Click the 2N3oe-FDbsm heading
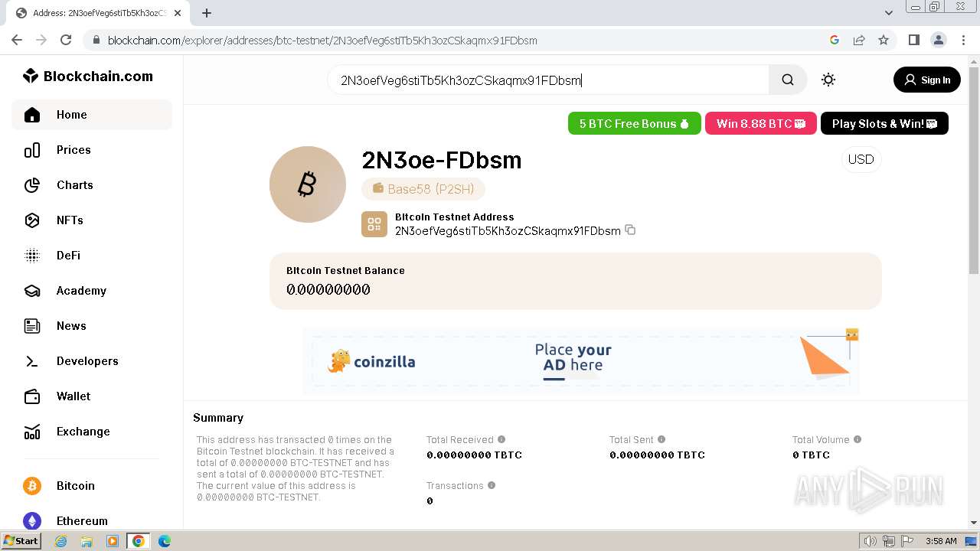Screen dimensions: 980x551 441,160
